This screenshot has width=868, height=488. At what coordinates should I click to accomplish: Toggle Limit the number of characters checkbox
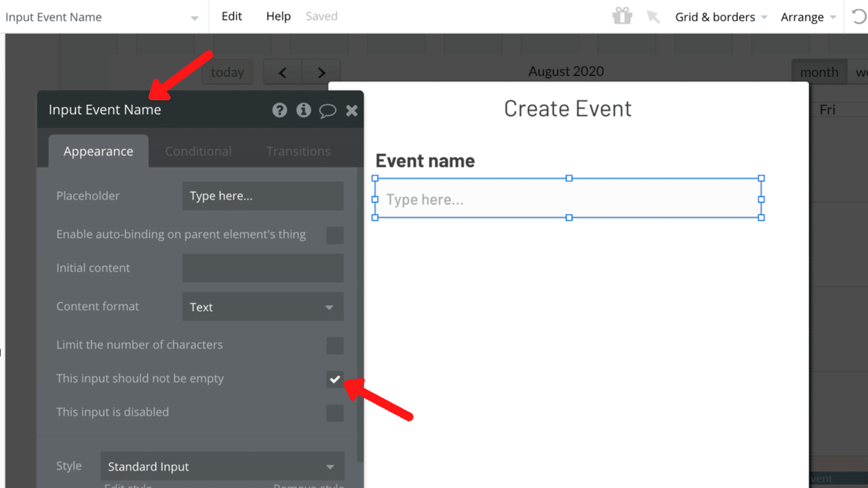(x=335, y=346)
